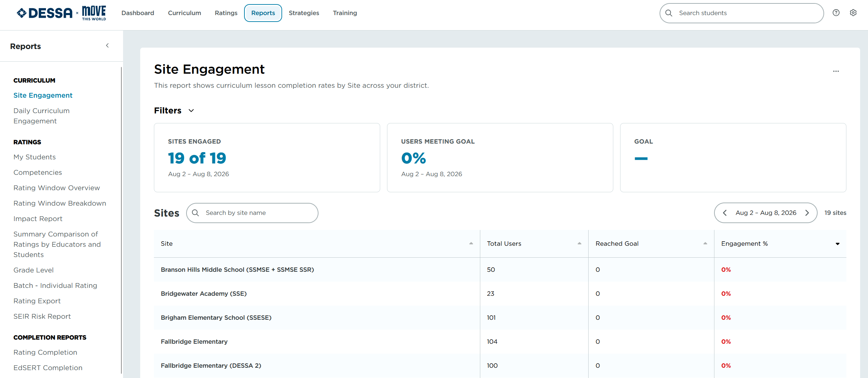Image resolution: width=868 pixels, height=378 pixels.
Task: Click the Users Meeting Goal 0% value
Action: pos(413,158)
